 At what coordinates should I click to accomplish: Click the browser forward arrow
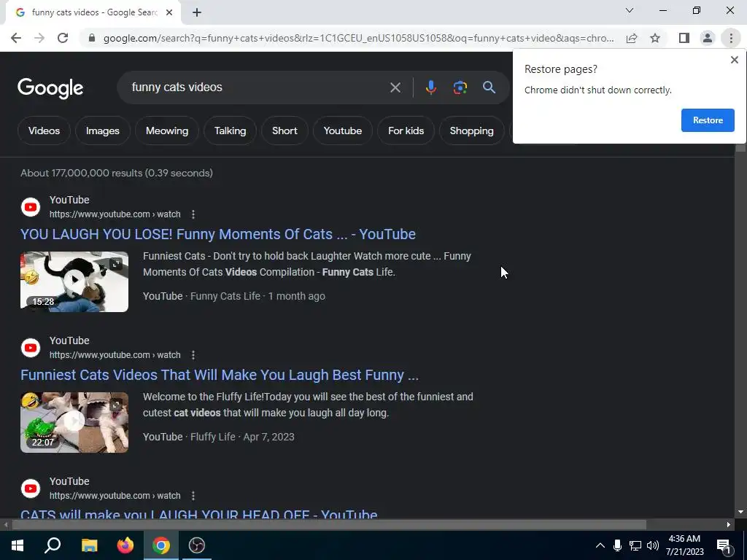(39, 38)
